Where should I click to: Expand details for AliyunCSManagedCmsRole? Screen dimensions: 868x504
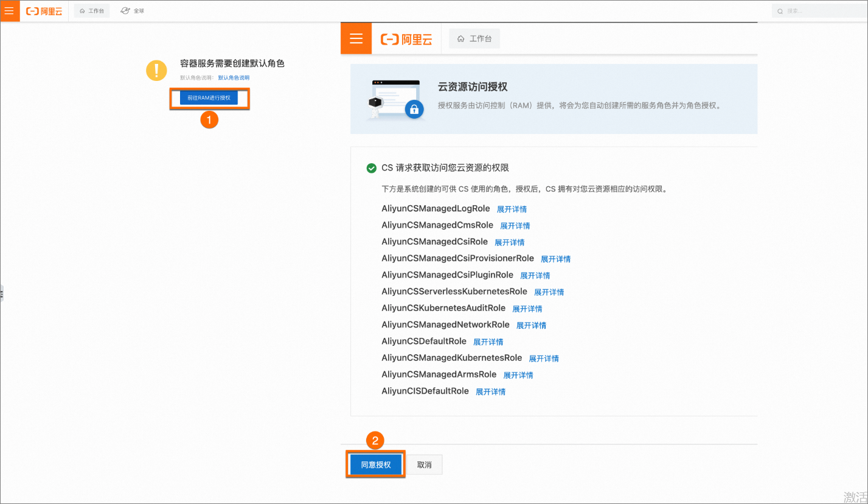point(515,225)
